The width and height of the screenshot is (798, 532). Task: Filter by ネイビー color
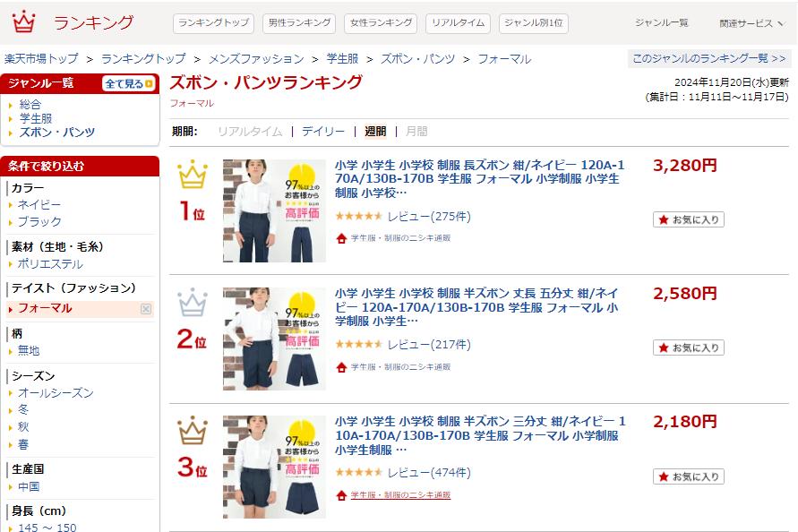pyautogui.click(x=39, y=205)
